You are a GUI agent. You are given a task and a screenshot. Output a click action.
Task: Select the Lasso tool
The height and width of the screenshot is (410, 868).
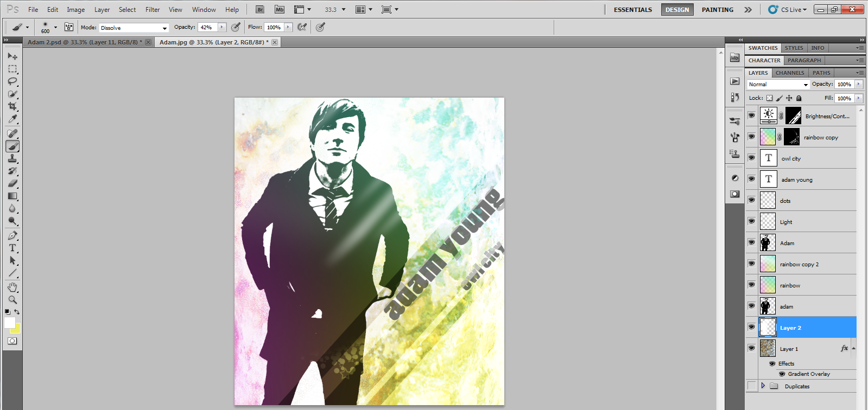tap(12, 81)
